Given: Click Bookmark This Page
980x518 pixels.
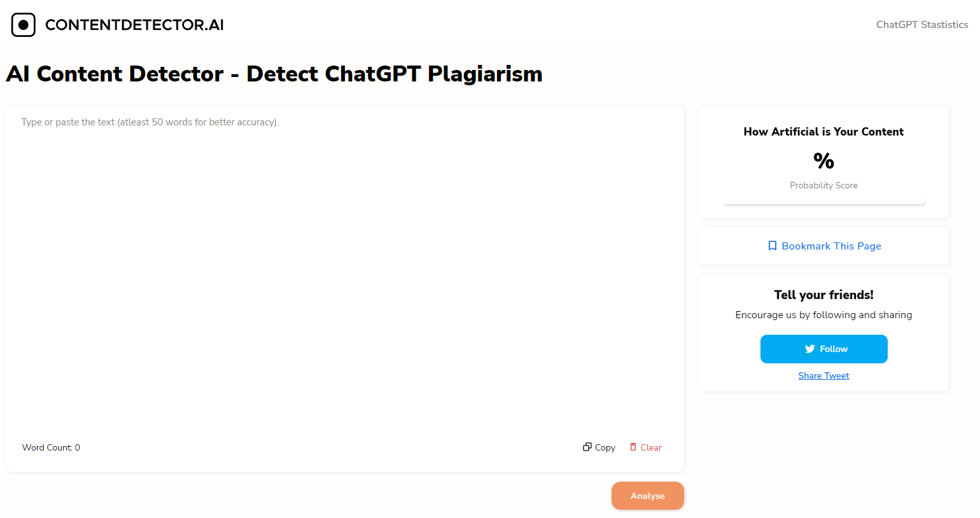Looking at the screenshot, I should point(831,246).
